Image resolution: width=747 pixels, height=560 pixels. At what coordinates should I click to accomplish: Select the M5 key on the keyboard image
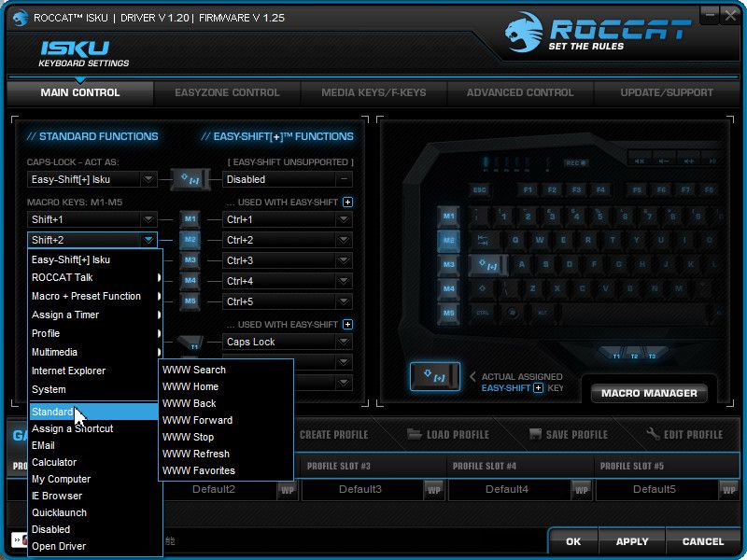(448, 313)
